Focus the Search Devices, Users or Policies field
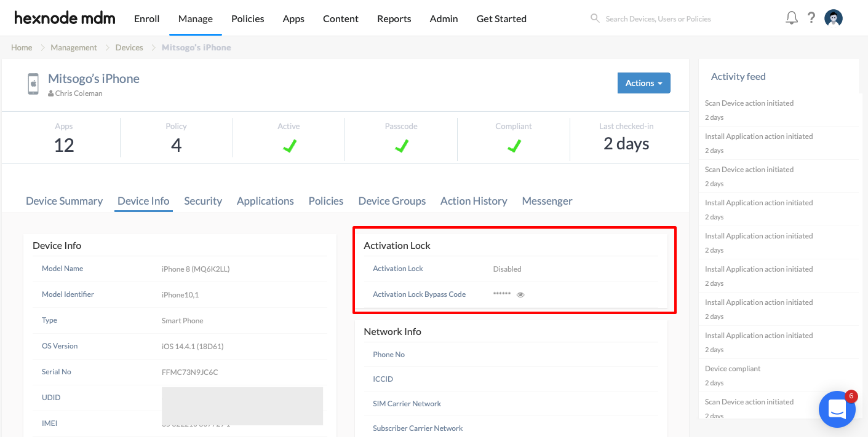The height and width of the screenshot is (437, 868). pyautogui.click(x=658, y=19)
